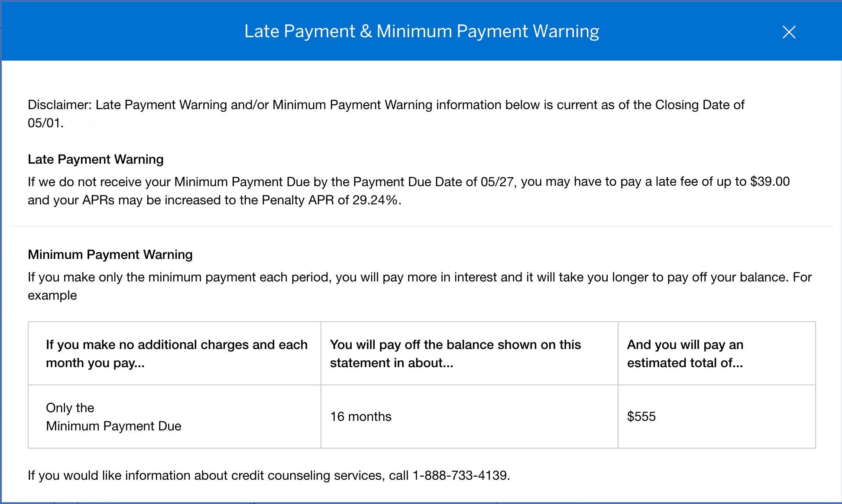Click the word 'example' before the table
The height and width of the screenshot is (504, 842).
(x=52, y=295)
